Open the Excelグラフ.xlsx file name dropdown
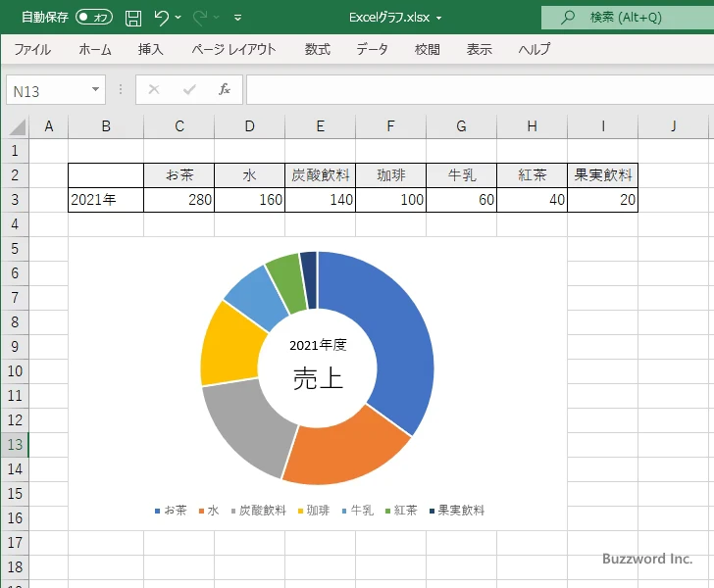Image resolution: width=714 pixels, height=588 pixels. pos(439,19)
